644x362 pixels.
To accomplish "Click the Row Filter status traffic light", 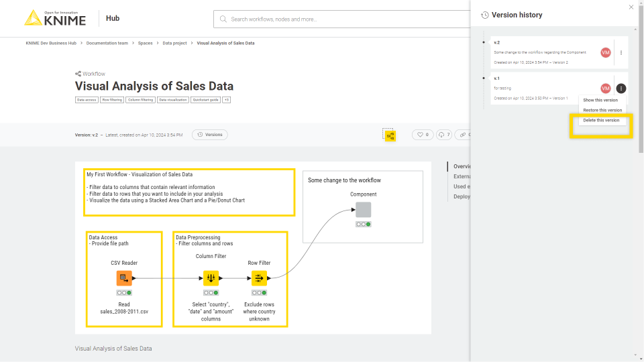I will point(259,293).
